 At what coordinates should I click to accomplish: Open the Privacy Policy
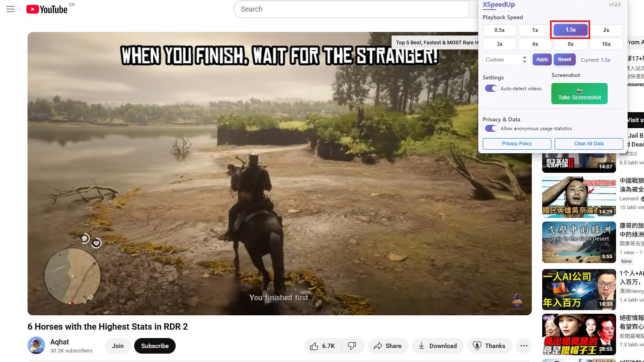pos(517,144)
